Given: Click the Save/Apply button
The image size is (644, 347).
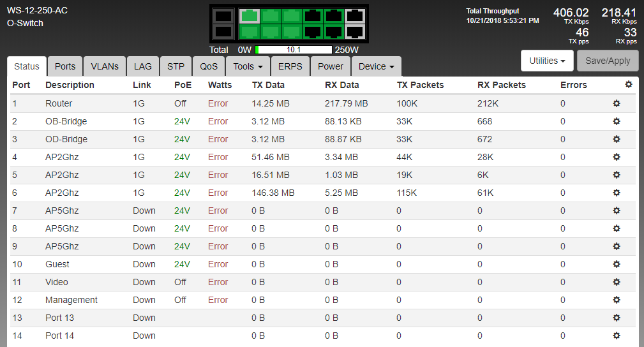Looking at the screenshot, I should coord(607,61).
